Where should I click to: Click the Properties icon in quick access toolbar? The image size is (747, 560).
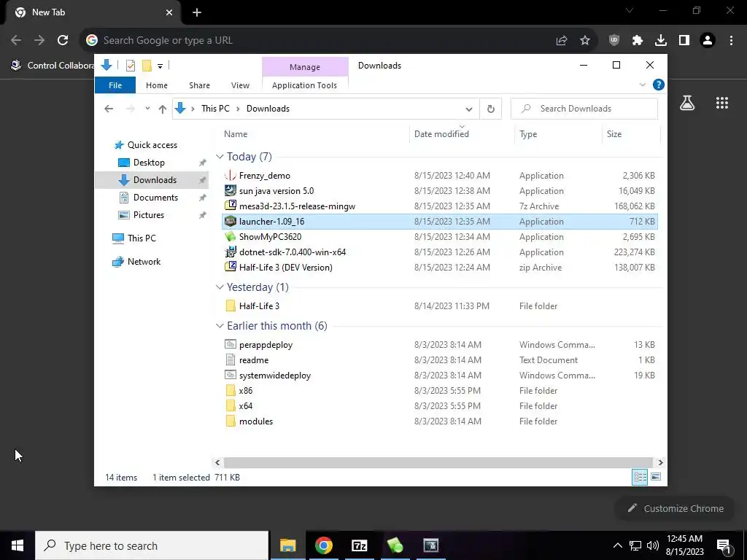tap(131, 66)
